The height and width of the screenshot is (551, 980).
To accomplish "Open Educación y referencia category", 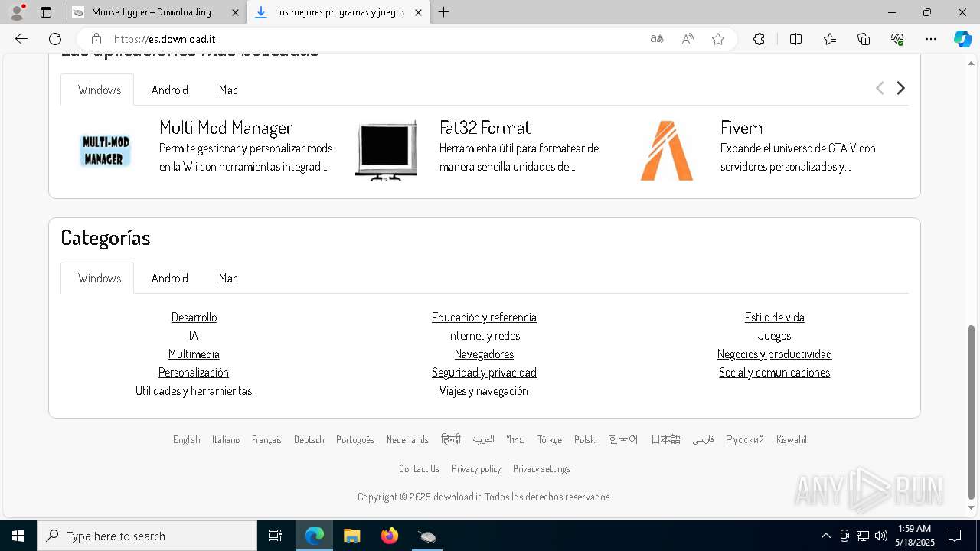I will click(x=484, y=317).
